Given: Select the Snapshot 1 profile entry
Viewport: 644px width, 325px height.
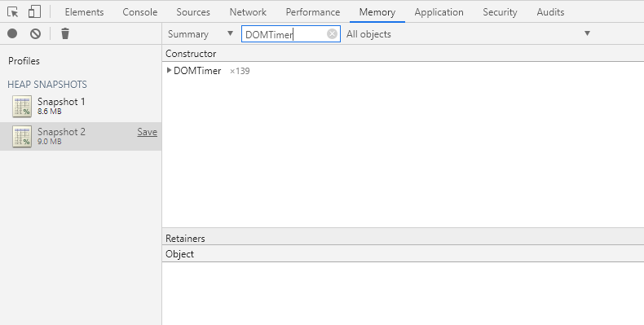Looking at the screenshot, I should (x=81, y=106).
